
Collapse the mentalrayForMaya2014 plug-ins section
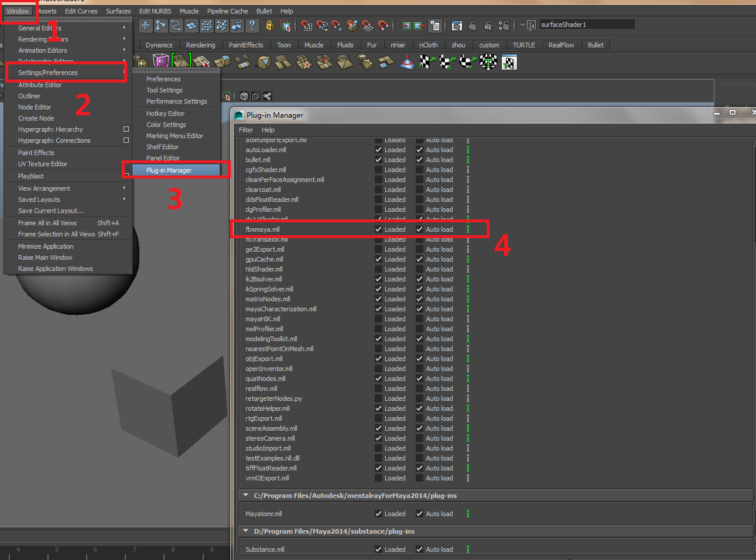pyautogui.click(x=245, y=495)
